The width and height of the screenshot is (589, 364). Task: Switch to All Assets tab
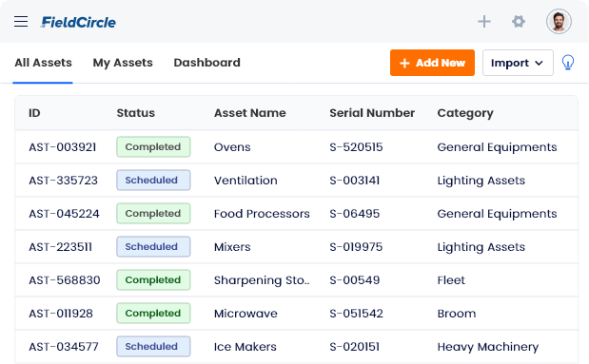[43, 63]
